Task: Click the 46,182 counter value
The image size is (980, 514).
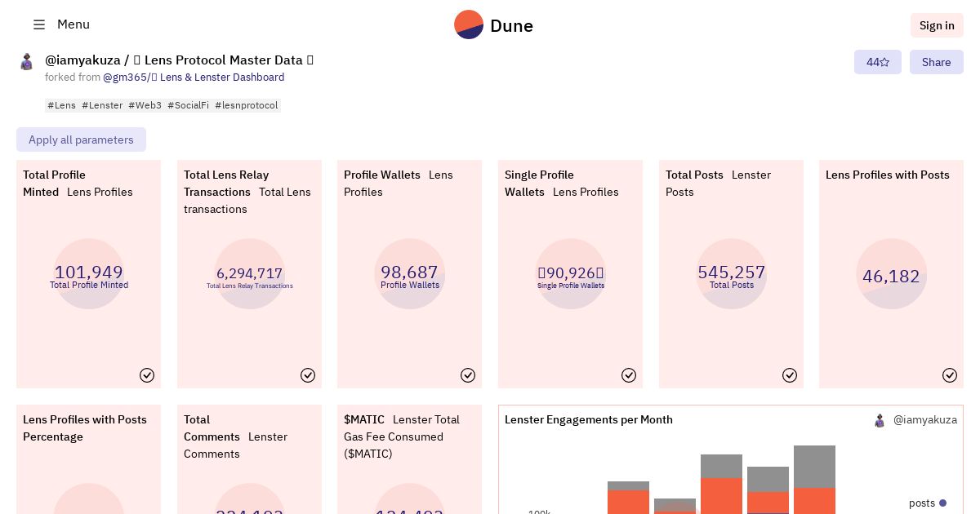Action: click(891, 277)
